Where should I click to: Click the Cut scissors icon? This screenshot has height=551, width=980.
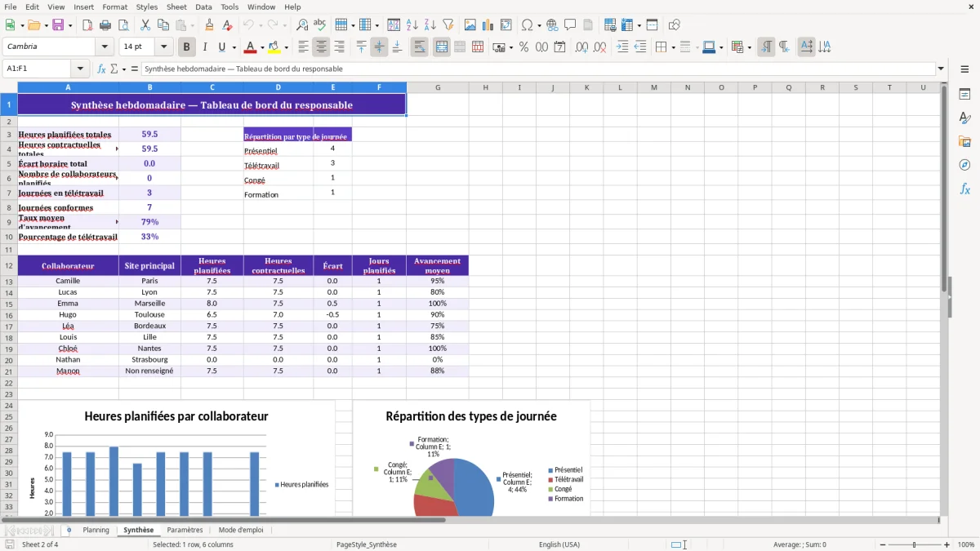tap(145, 25)
